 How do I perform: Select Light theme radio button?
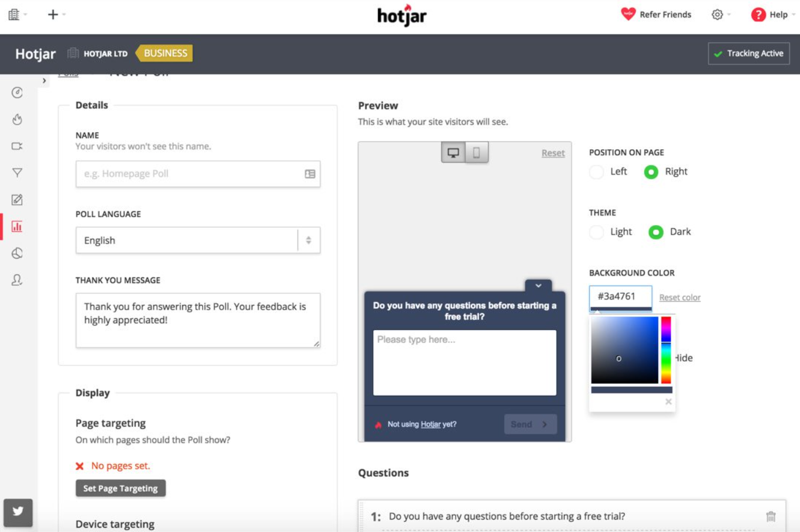[x=596, y=232]
